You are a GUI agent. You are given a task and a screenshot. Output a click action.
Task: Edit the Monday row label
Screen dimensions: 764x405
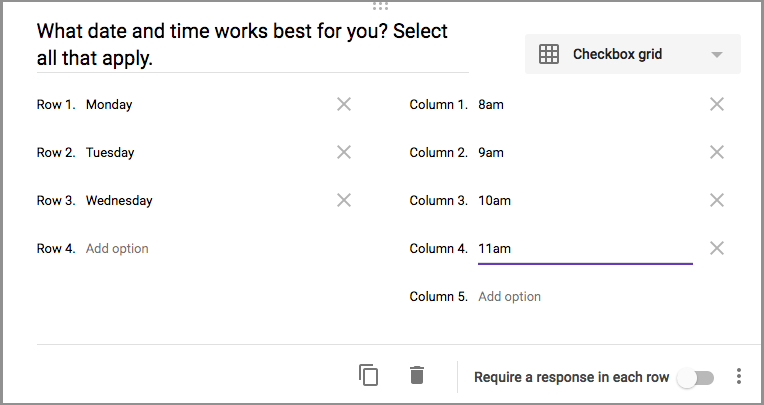[x=200, y=104]
